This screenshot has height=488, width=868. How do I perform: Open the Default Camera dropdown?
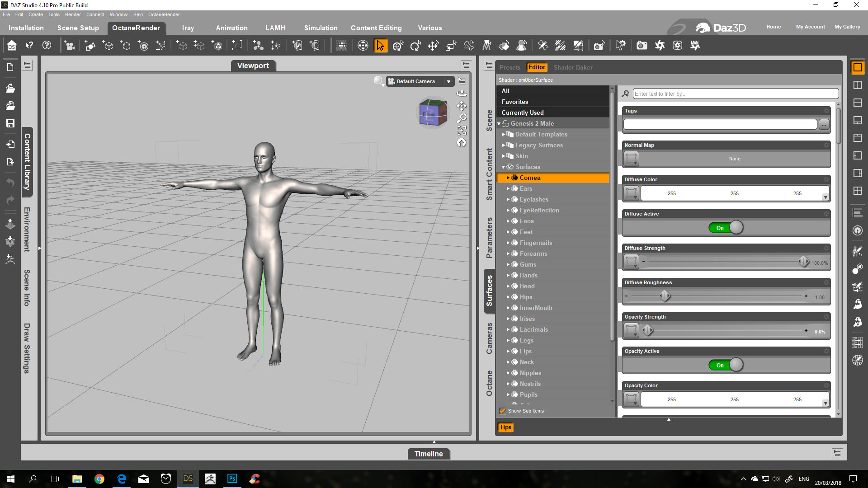point(448,81)
